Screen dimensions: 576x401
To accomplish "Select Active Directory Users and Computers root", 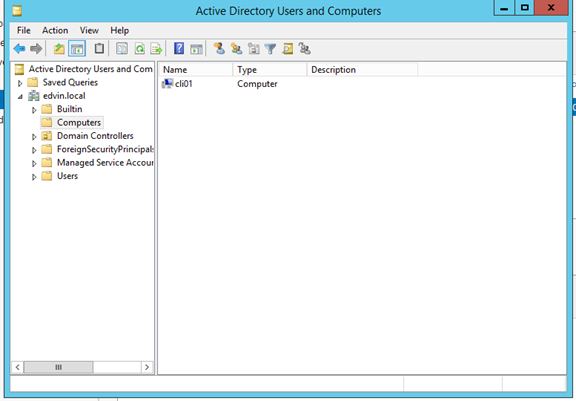I will coord(90,69).
